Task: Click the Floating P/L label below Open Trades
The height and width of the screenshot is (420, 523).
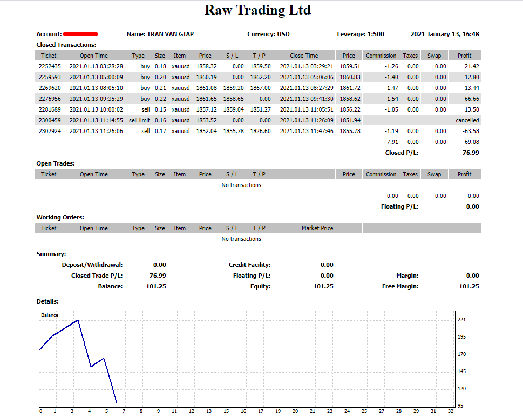Action: point(399,206)
